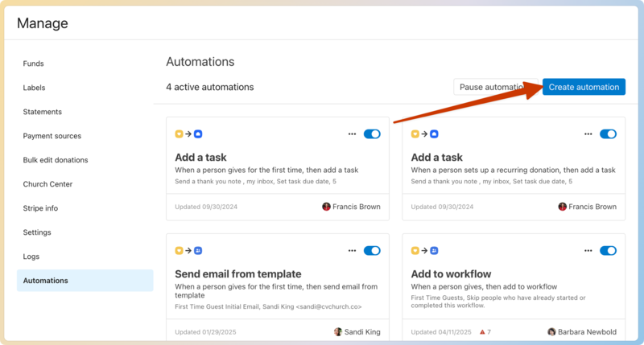Open more options for Add to workflow card

(x=588, y=251)
